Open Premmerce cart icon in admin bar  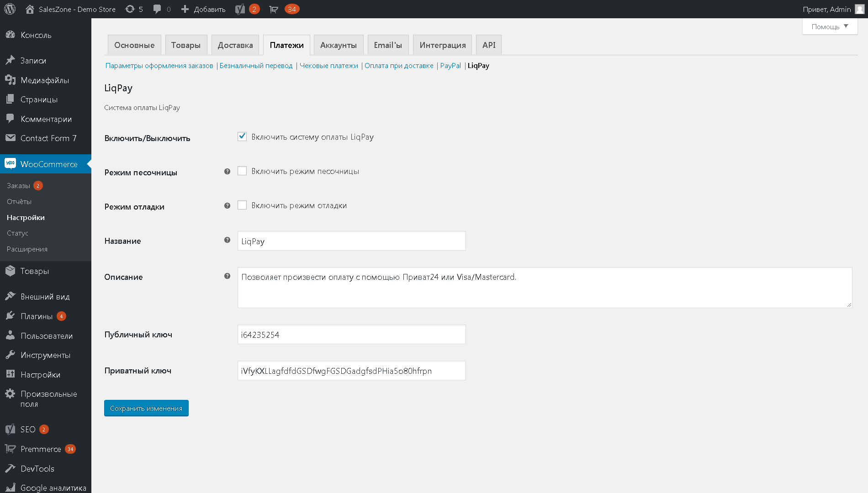point(274,9)
